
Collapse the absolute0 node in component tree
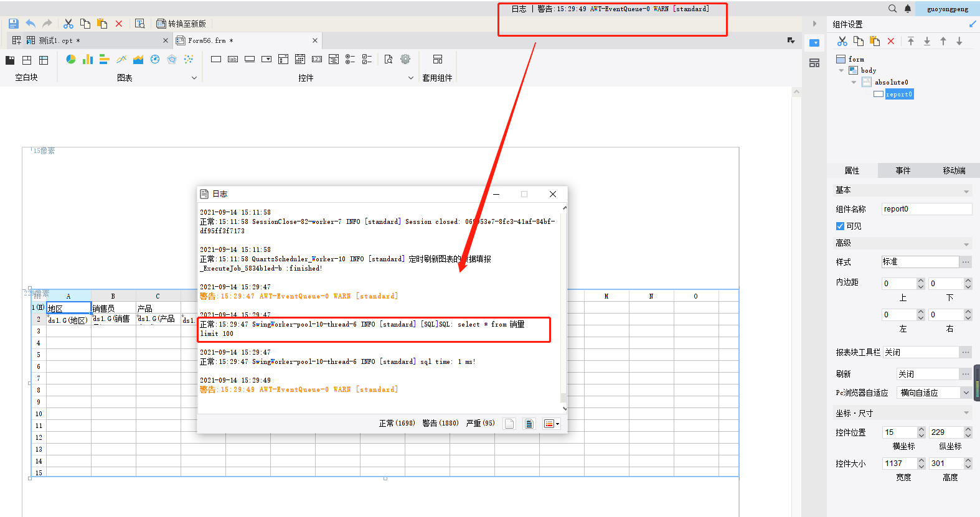pos(854,82)
